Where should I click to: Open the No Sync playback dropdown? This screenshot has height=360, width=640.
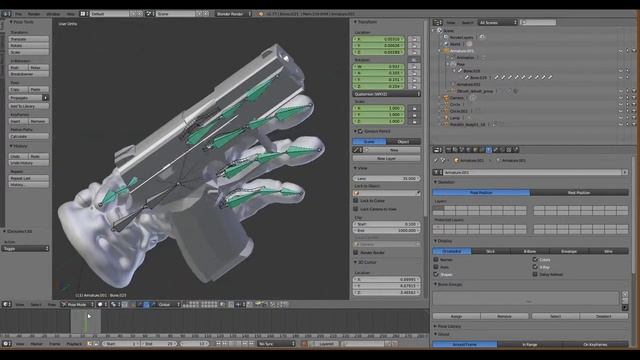click(x=276, y=344)
